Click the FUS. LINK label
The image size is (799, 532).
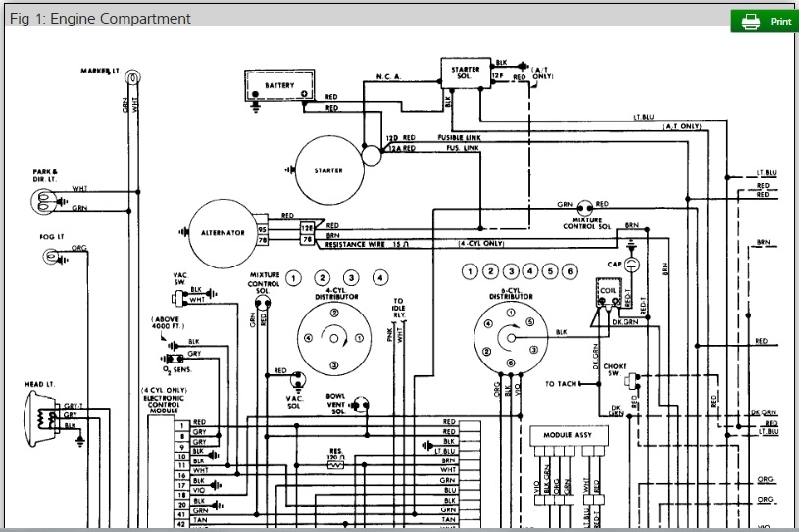point(463,148)
